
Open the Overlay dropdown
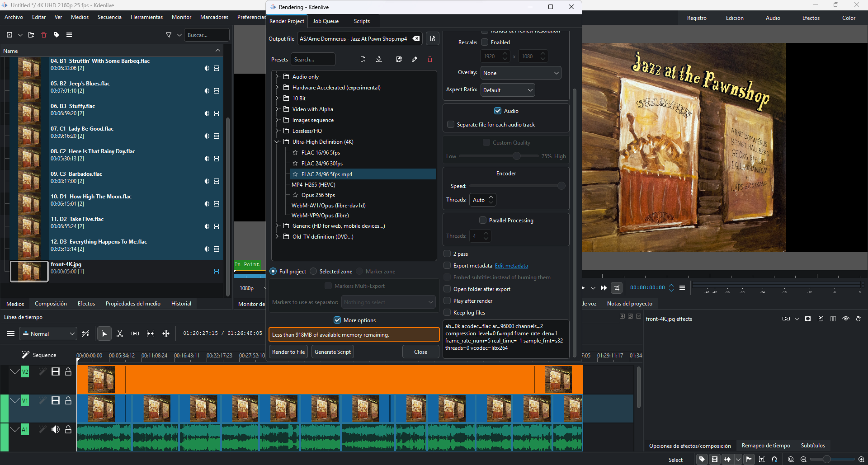click(x=520, y=73)
